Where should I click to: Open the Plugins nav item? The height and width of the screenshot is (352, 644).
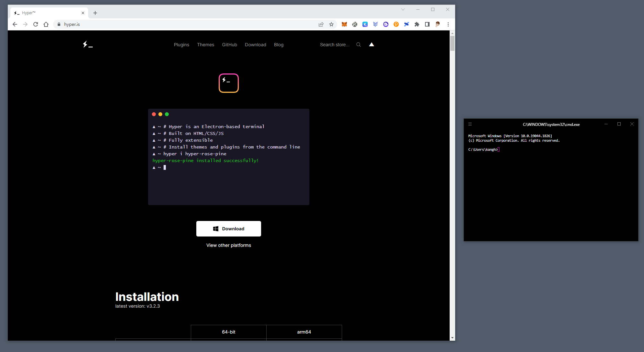(x=181, y=45)
